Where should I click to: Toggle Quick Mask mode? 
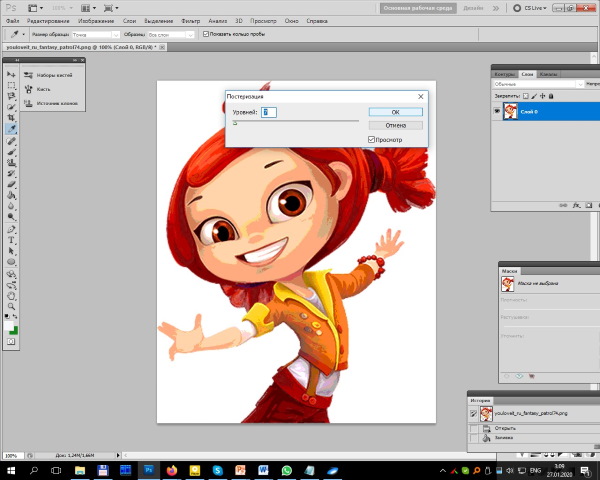click(x=11, y=341)
